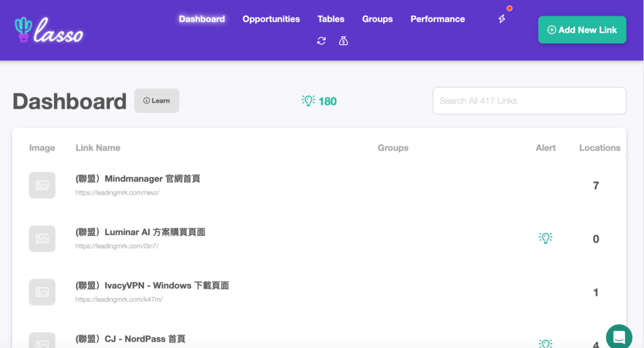The height and width of the screenshot is (348, 644).
Task: Click image placeholder for Mindmanager link
Action: pyautogui.click(x=42, y=185)
